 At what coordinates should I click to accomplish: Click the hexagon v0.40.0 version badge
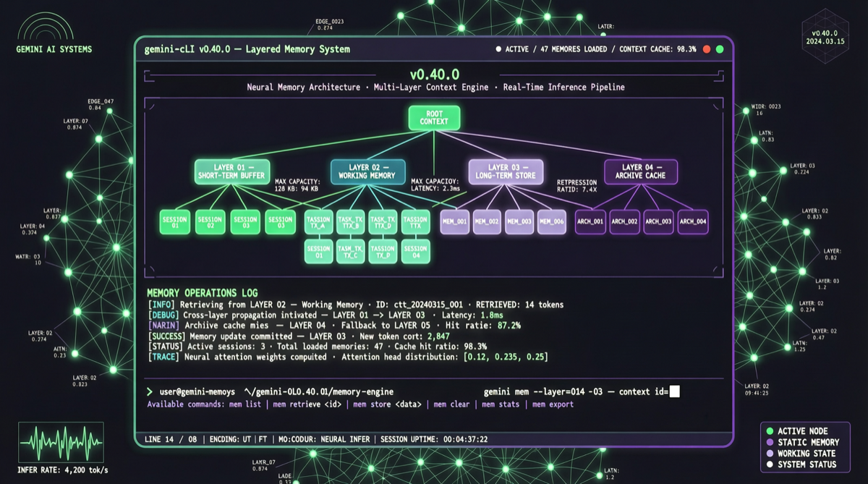[825, 37]
